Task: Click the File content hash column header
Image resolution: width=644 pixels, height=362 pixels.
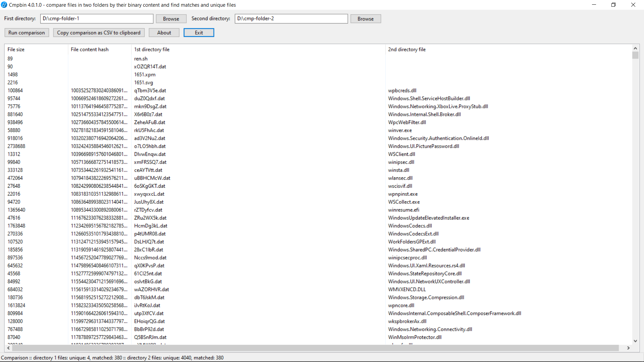Action: [90, 49]
